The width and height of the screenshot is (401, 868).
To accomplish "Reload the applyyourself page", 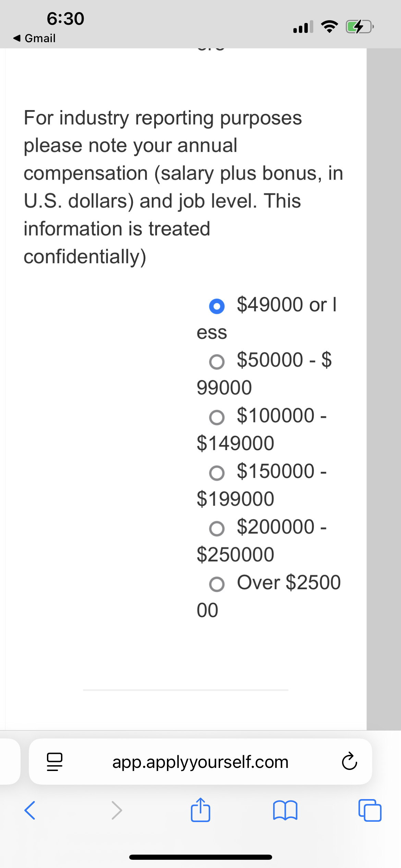I will 349,762.
